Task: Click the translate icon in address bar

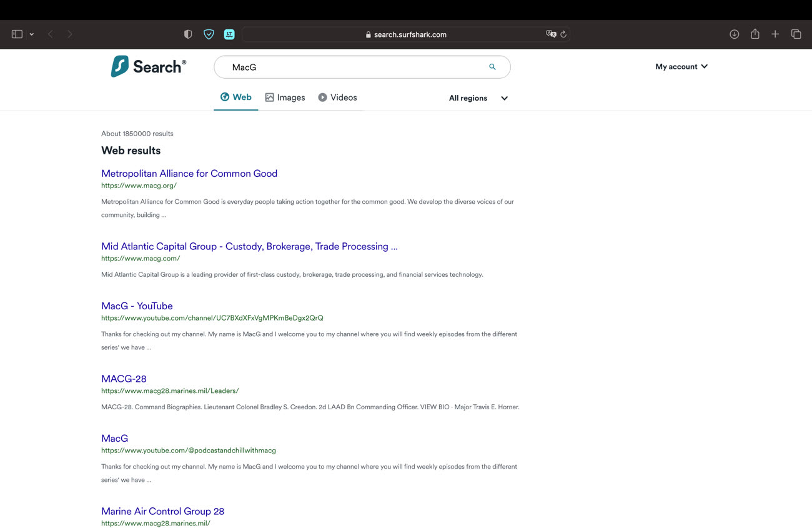Action: coord(550,34)
